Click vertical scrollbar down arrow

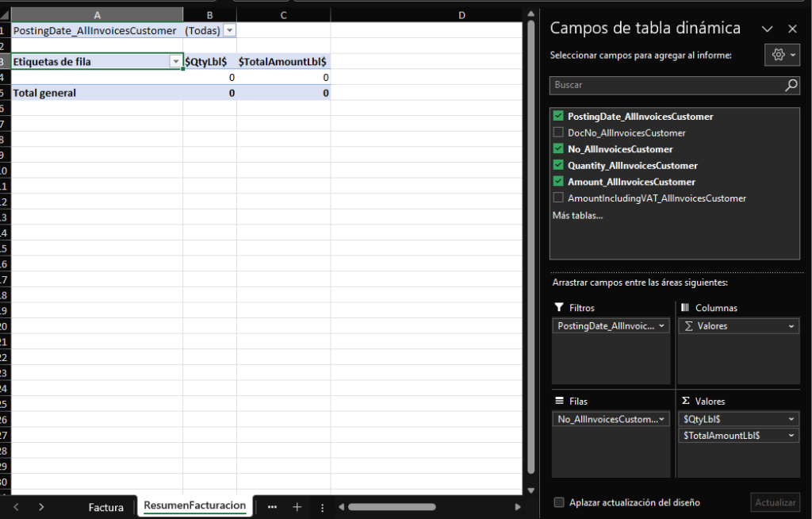530,490
